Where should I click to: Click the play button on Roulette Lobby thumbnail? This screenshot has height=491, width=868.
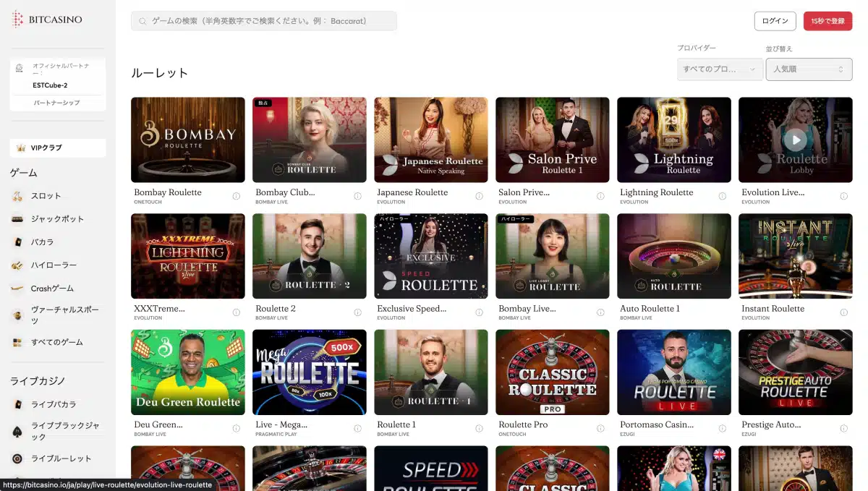[x=795, y=140]
